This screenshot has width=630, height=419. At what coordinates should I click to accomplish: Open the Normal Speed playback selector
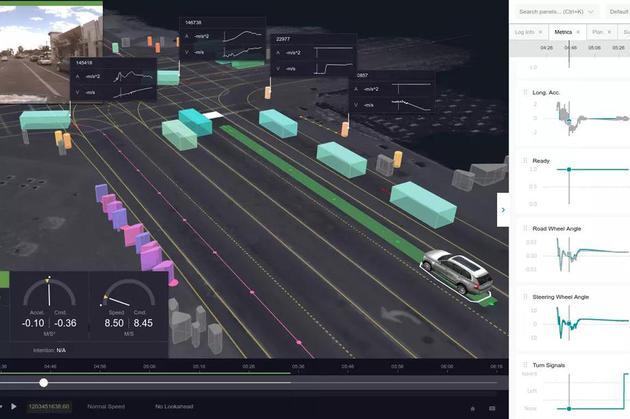click(106, 406)
